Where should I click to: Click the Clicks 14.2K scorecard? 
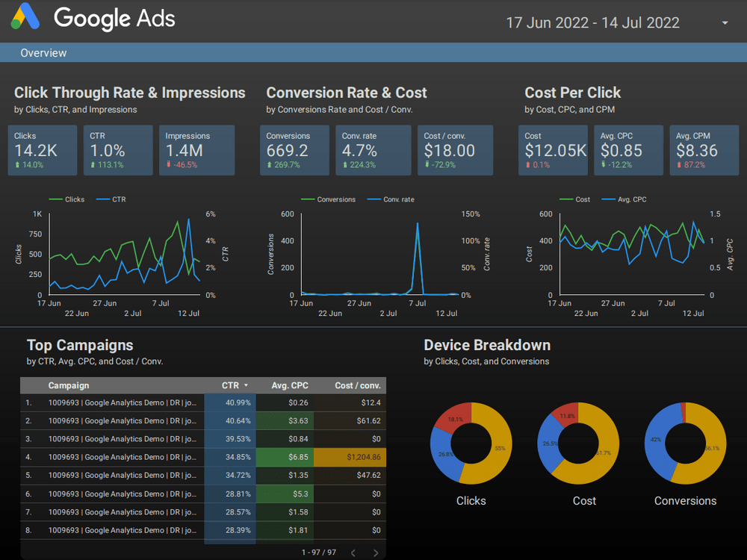[43, 150]
